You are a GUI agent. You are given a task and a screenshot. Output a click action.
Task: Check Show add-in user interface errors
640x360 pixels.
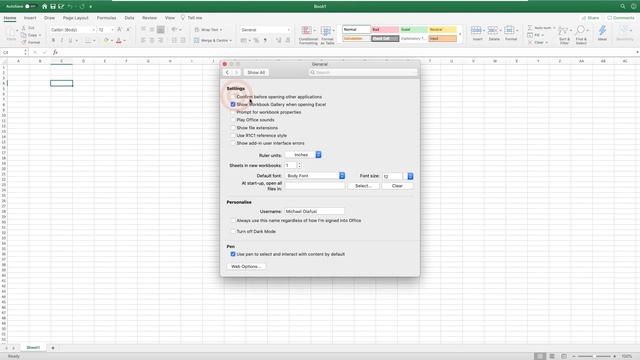pyautogui.click(x=233, y=143)
